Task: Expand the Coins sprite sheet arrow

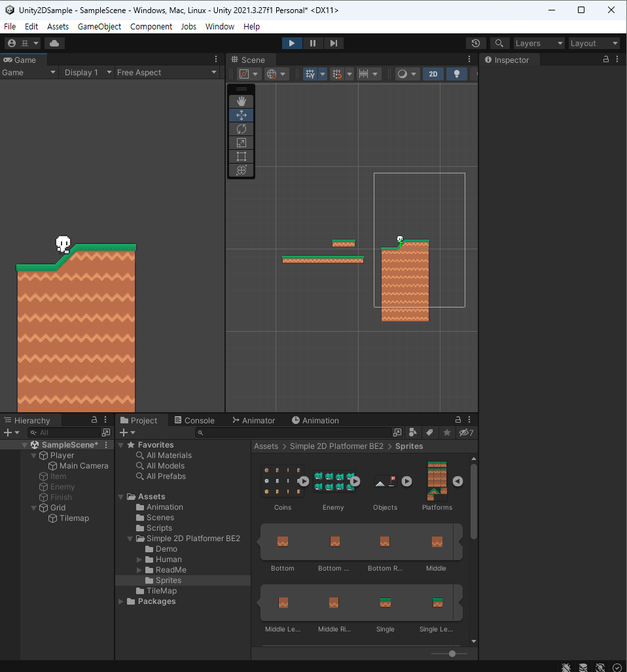Action: pyautogui.click(x=304, y=482)
